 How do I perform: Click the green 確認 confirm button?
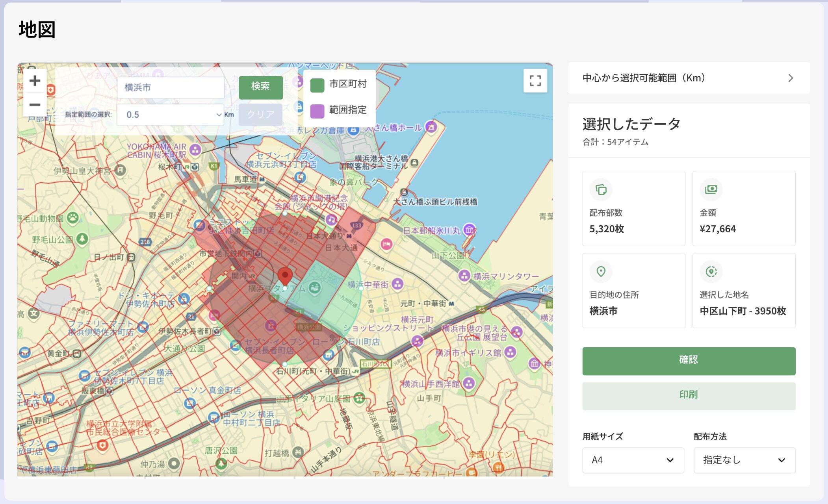(689, 361)
